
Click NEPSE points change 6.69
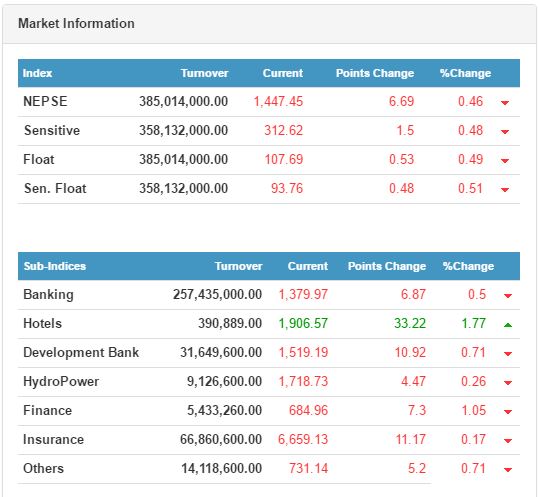click(401, 102)
